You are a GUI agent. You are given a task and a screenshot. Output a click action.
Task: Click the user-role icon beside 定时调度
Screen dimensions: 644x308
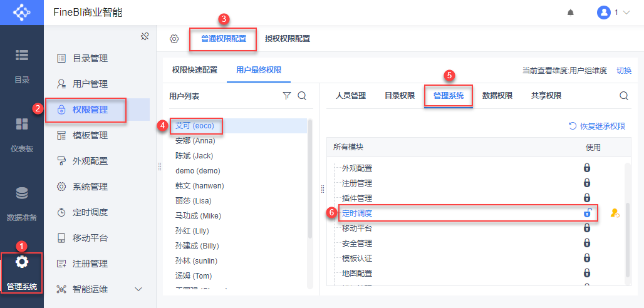pos(615,213)
